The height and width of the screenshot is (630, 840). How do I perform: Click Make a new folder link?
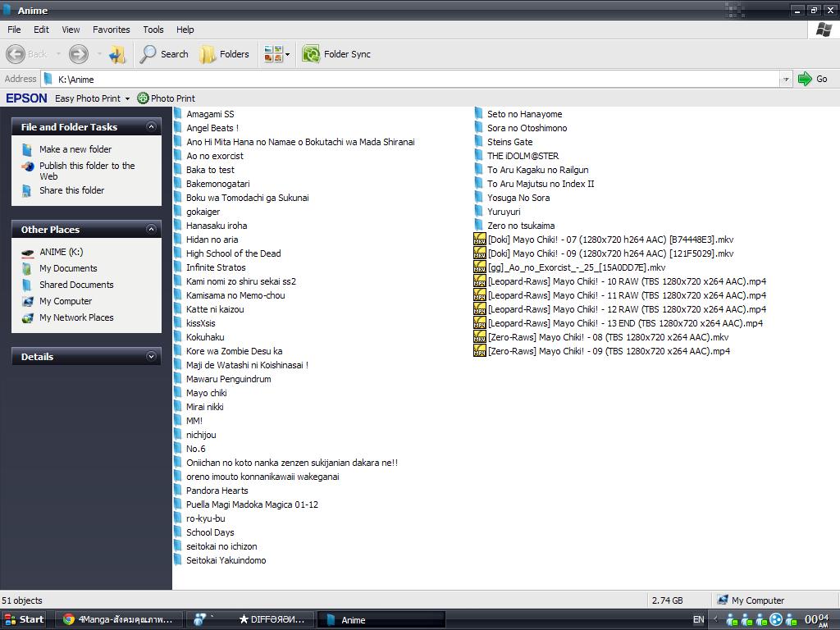pyautogui.click(x=75, y=149)
